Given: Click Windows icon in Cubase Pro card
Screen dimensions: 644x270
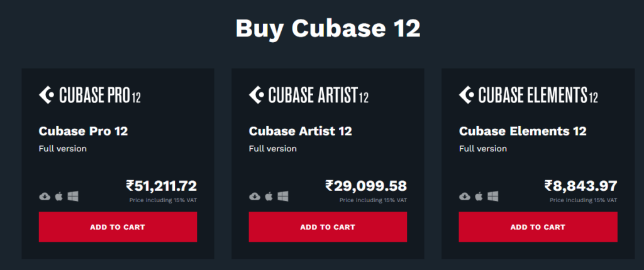Looking at the screenshot, I should [74, 197].
